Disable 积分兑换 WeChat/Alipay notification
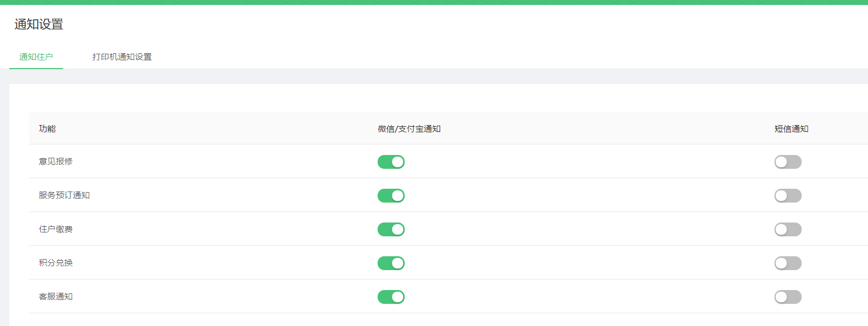The image size is (868, 326). (x=391, y=263)
